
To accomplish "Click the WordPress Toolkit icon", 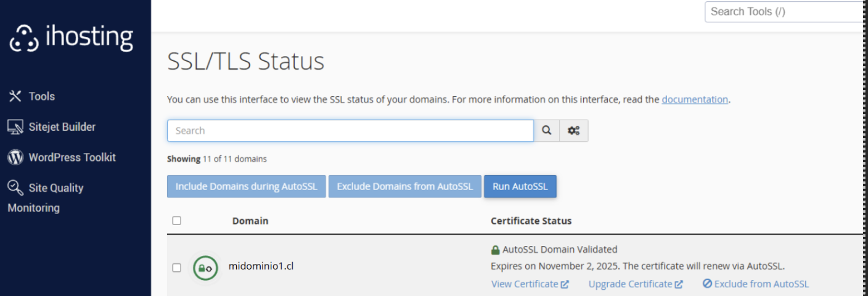I will 15,158.
